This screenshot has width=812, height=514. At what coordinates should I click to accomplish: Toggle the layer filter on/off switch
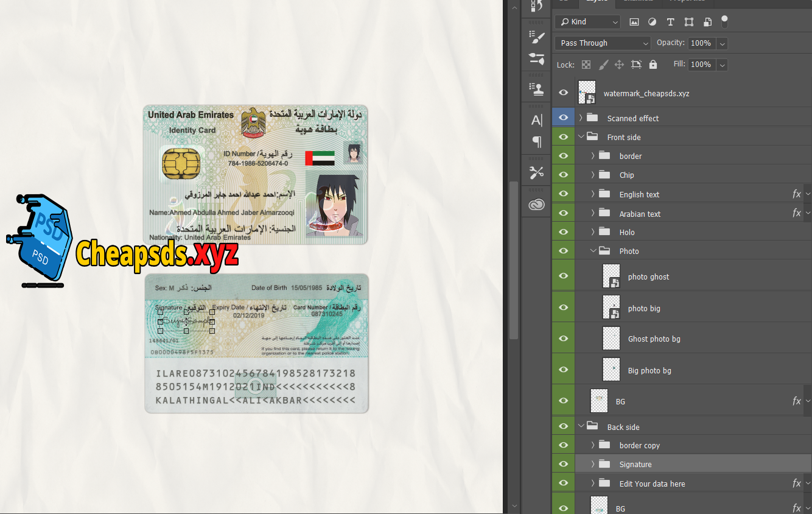724,21
